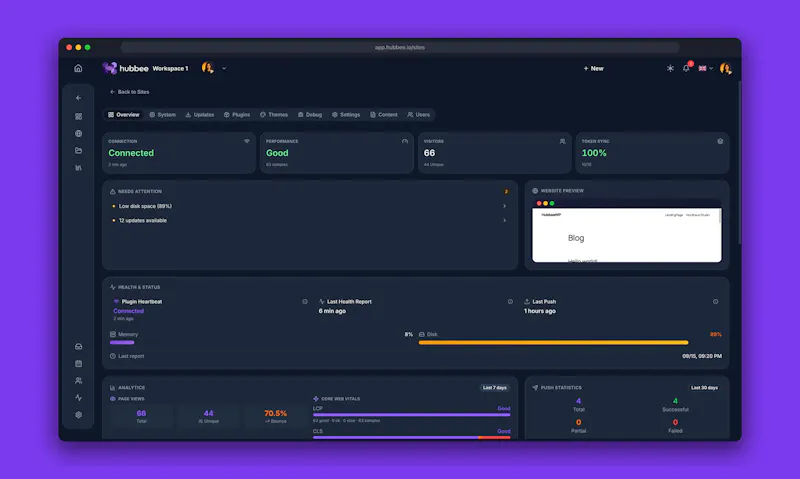Click the people icon on Visitors card
The width and height of the screenshot is (800, 479).
pos(562,141)
